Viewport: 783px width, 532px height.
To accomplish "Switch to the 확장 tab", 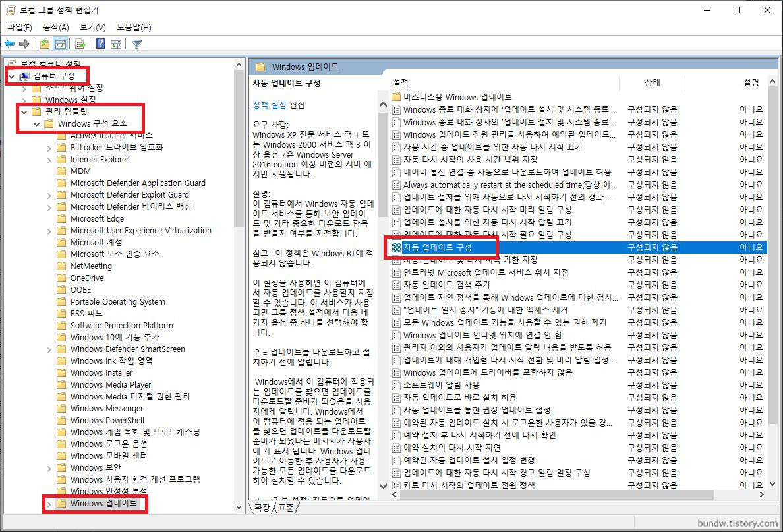I will click(x=262, y=508).
